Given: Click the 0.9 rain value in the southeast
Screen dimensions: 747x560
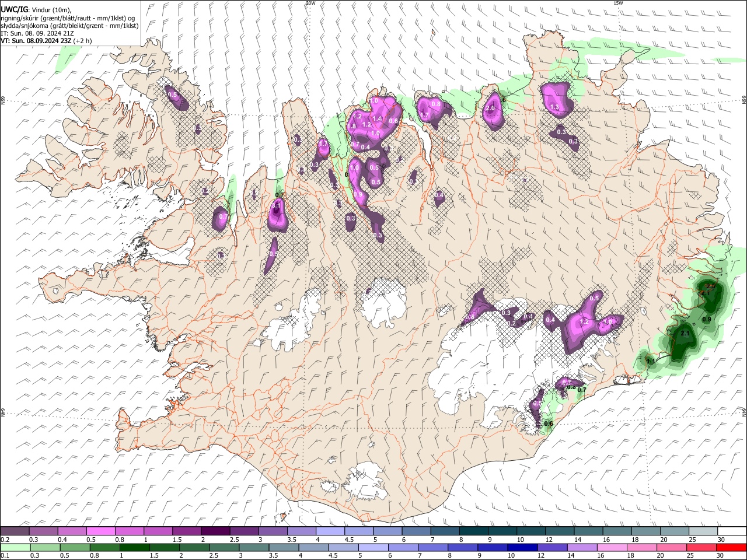Looking at the screenshot, I should pyautogui.click(x=707, y=319).
